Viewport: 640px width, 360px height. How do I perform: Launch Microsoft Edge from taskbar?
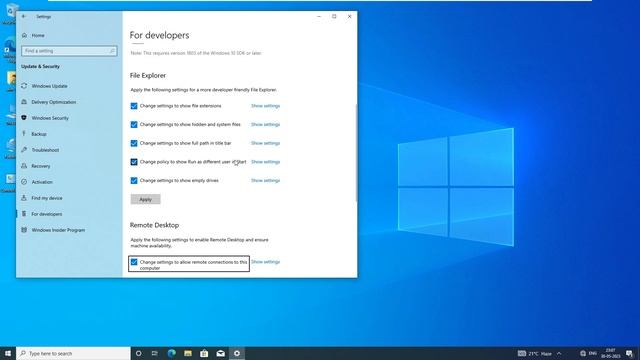click(171, 353)
